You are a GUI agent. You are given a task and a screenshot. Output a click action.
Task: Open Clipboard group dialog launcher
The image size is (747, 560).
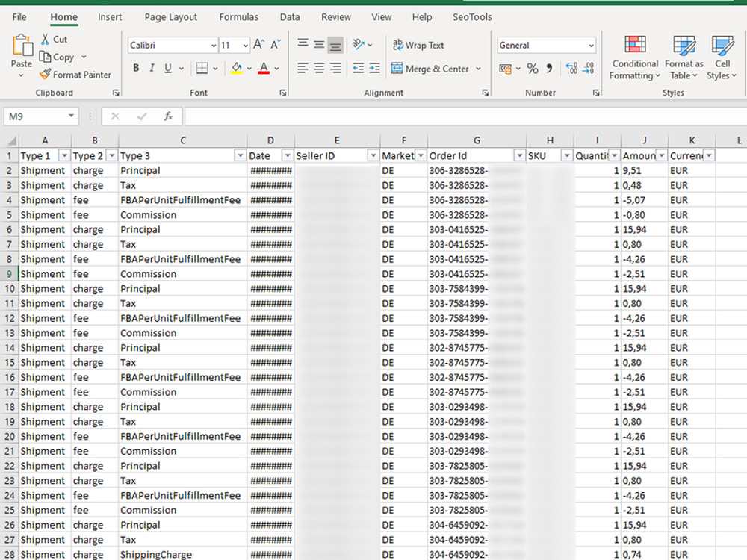116,93
